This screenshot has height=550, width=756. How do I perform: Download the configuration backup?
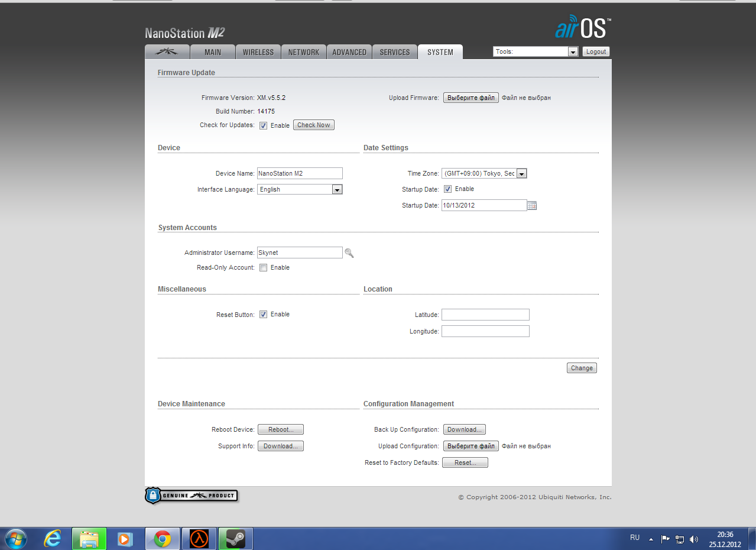point(465,430)
